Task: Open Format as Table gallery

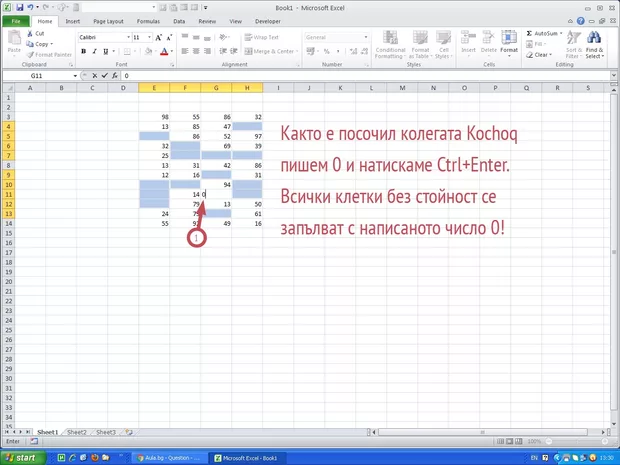Action: coord(420,45)
